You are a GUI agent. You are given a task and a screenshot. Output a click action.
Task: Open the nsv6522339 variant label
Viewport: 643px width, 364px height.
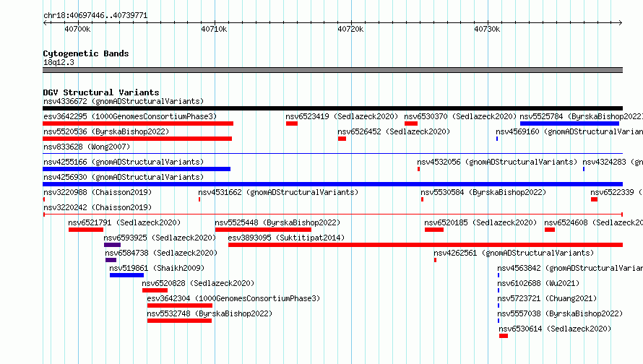[616, 192]
